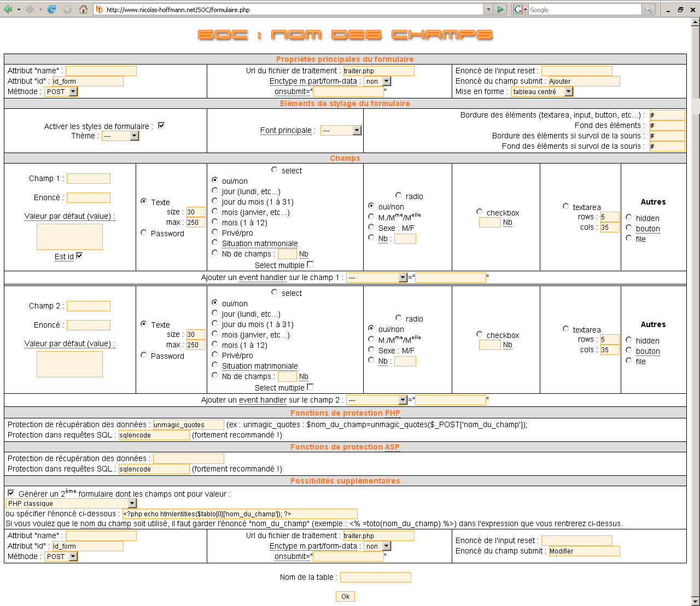Open event handler dropdown for champ 2
Screen dimensions: 700x606
point(377,400)
